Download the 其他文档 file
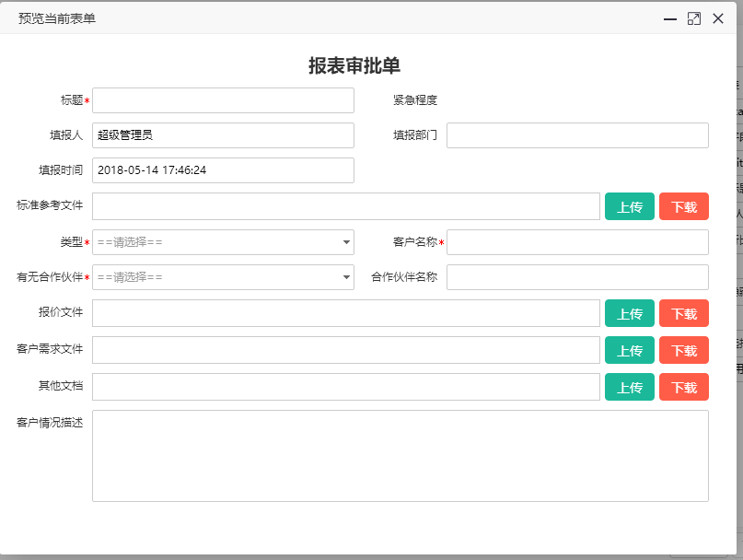 [x=684, y=387]
